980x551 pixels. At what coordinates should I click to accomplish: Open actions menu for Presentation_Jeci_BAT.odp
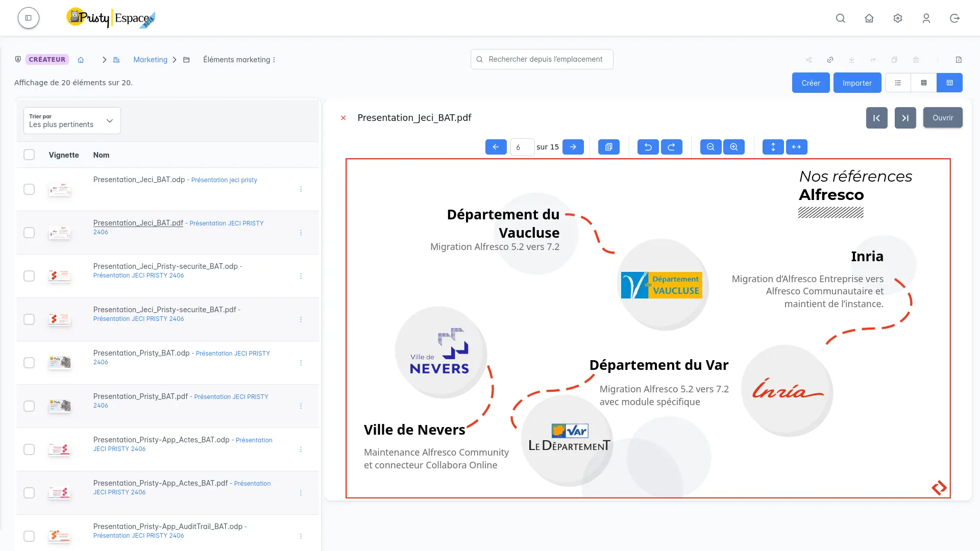301,189
